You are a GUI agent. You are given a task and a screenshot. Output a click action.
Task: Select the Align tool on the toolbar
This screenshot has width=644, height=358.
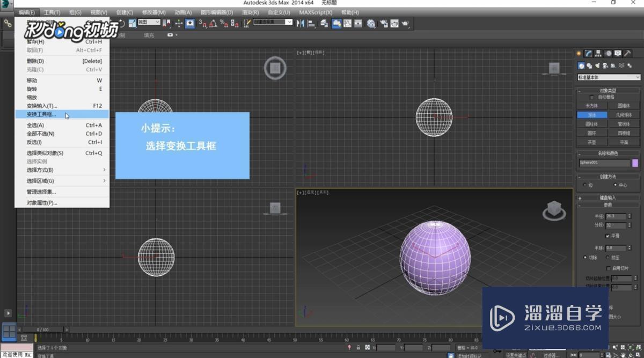pyautogui.click(x=311, y=23)
